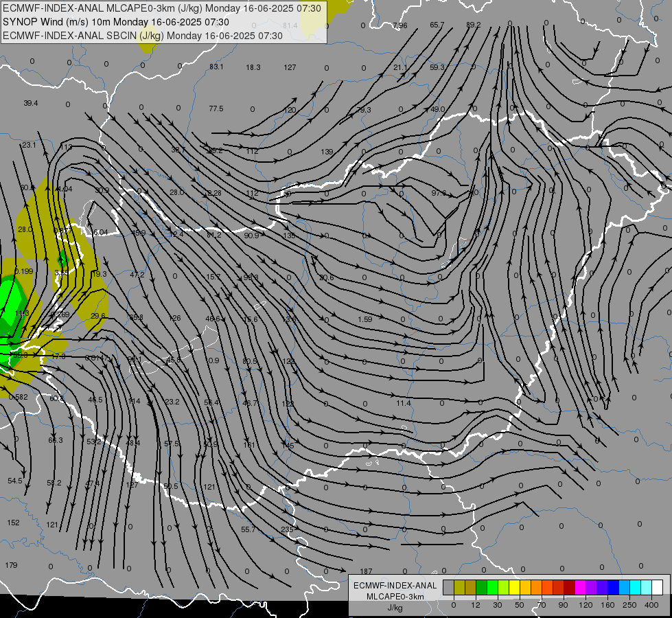The width and height of the screenshot is (672, 618).
Task: Click the map value 7.96
Action: click(x=400, y=25)
